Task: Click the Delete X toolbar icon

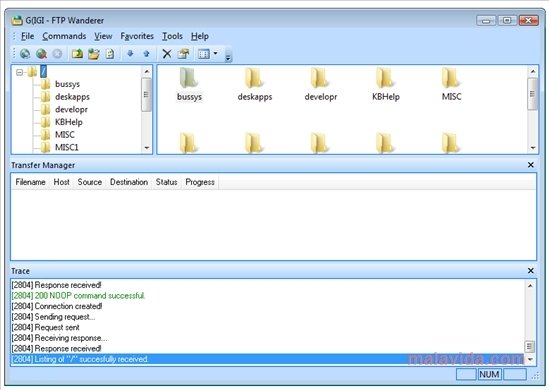Action: pyautogui.click(x=167, y=54)
